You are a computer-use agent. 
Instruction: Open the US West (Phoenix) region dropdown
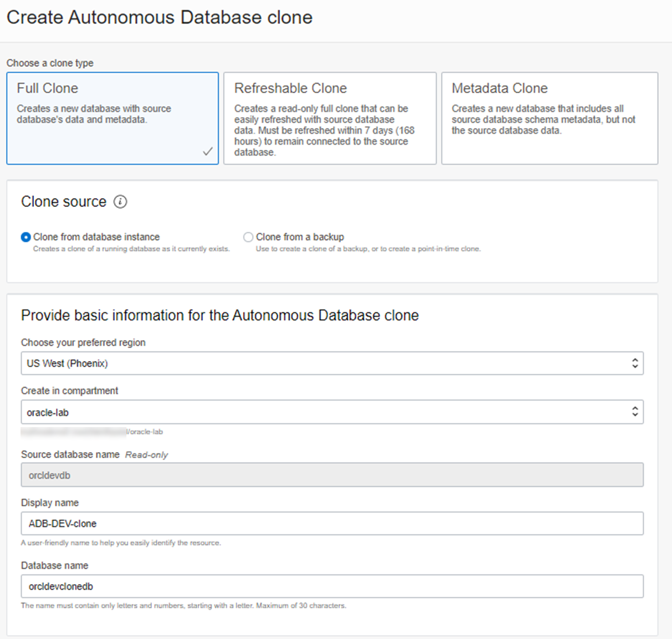(x=332, y=363)
